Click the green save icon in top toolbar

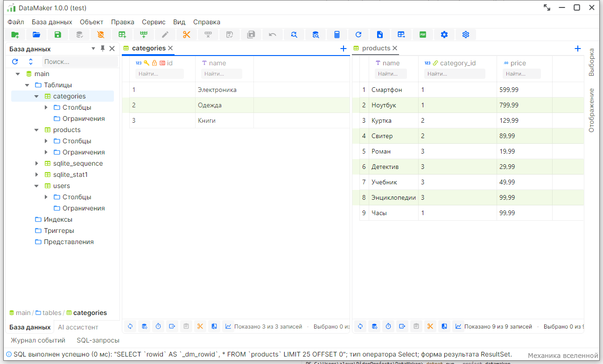(x=58, y=35)
